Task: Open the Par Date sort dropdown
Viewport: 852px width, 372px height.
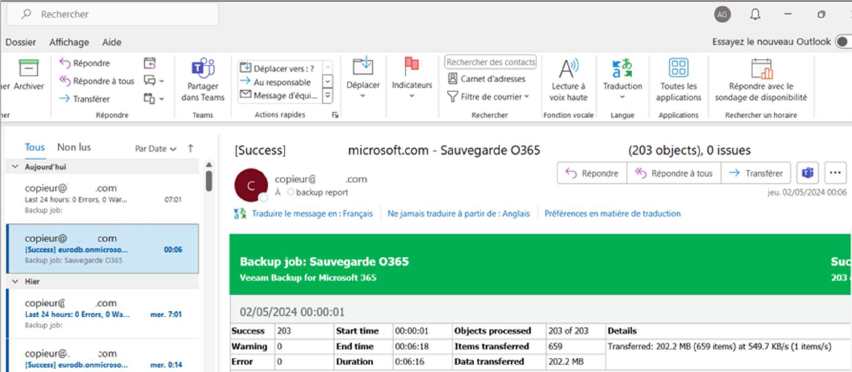Action: [x=156, y=148]
